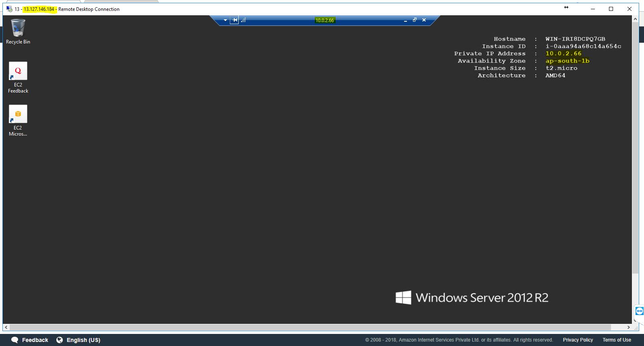Click the Remote Desktop Connection title icon

coord(9,9)
